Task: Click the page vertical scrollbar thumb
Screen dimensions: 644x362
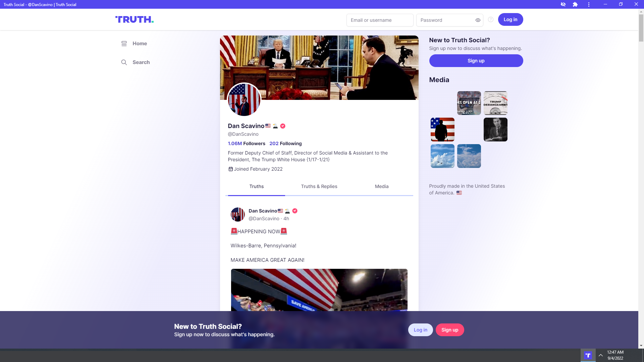Action: coord(641,28)
